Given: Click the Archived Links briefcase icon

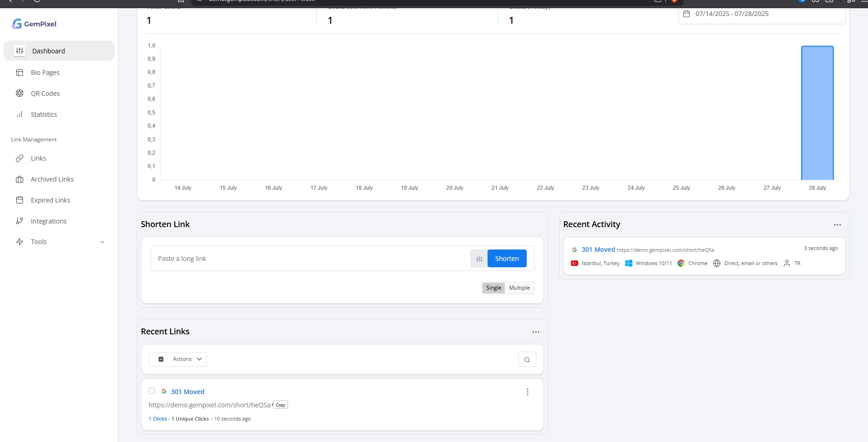Looking at the screenshot, I should 20,179.
